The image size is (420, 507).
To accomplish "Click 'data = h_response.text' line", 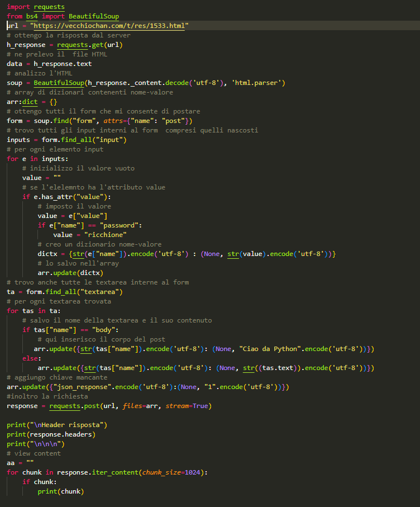I will 49,64.
